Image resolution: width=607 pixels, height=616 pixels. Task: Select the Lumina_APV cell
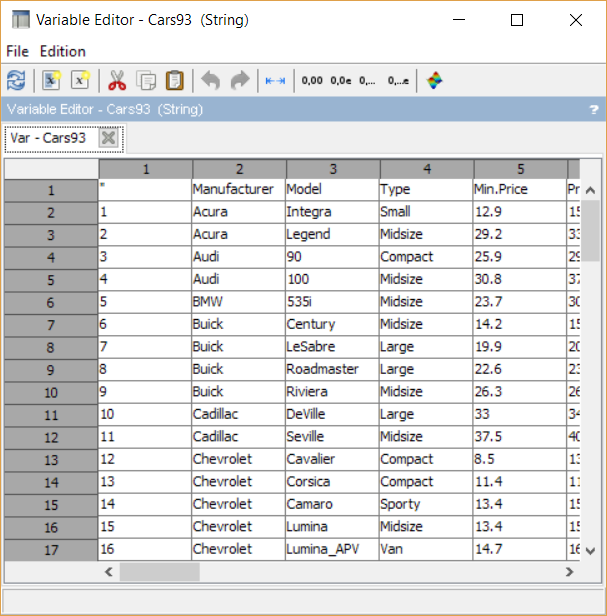pos(332,549)
